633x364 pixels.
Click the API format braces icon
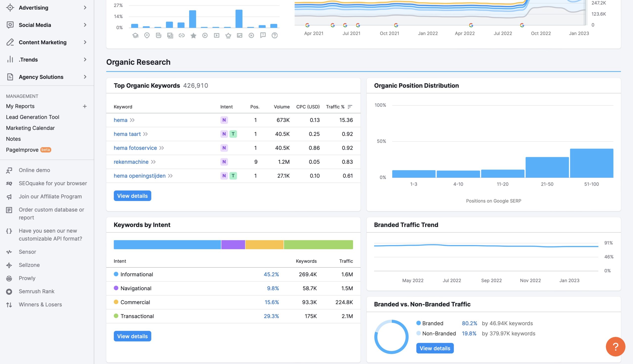[x=9, y=231]
